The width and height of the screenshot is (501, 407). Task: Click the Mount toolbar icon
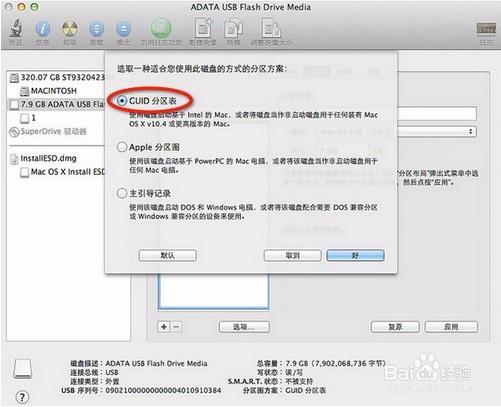[x=96, y=29]
